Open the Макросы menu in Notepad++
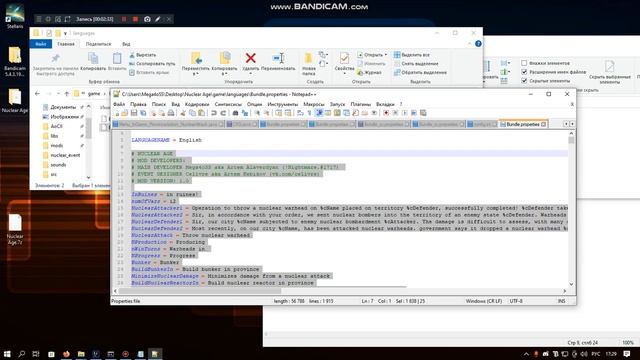The height and width of the screenshot is (360, 640). (x=313, y=104)
